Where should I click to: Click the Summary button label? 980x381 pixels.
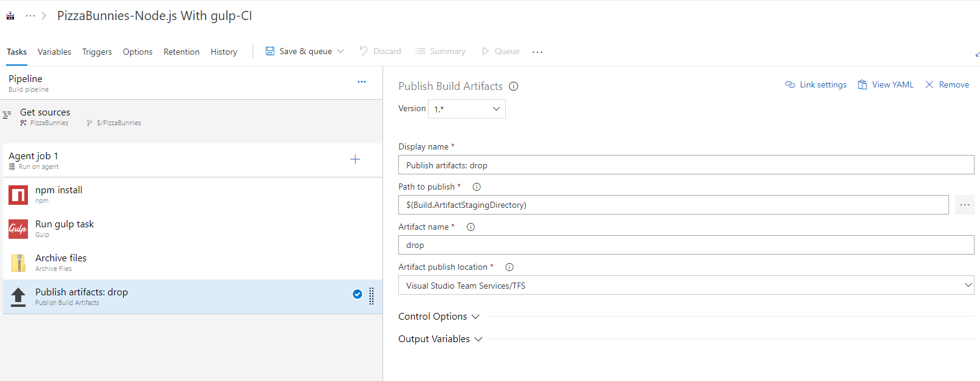448,51
